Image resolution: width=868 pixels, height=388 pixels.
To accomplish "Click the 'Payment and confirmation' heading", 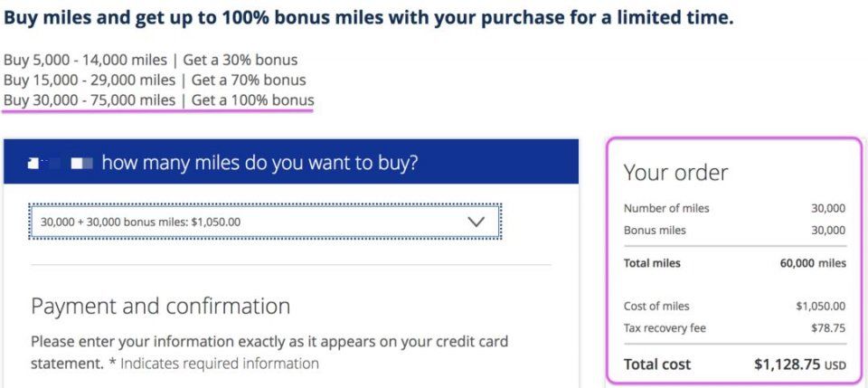I will [x=160, y=306].
